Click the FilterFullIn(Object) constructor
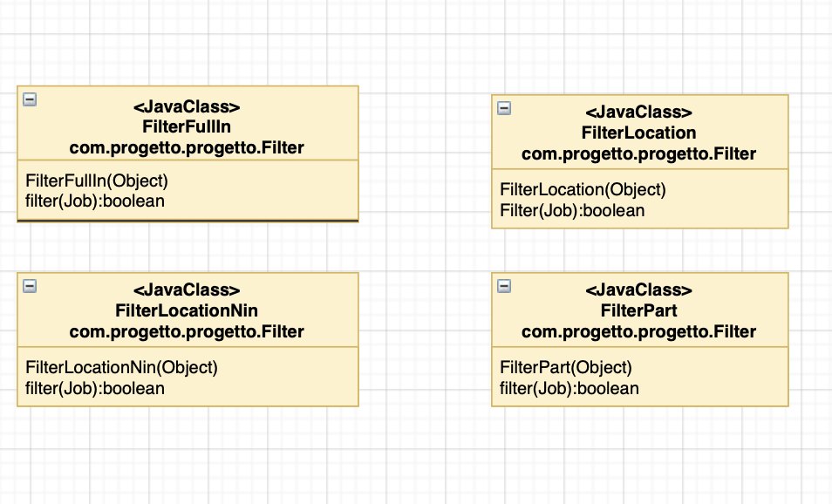The height and width of the screenshot is (504, 832). [x=97, y=180]
